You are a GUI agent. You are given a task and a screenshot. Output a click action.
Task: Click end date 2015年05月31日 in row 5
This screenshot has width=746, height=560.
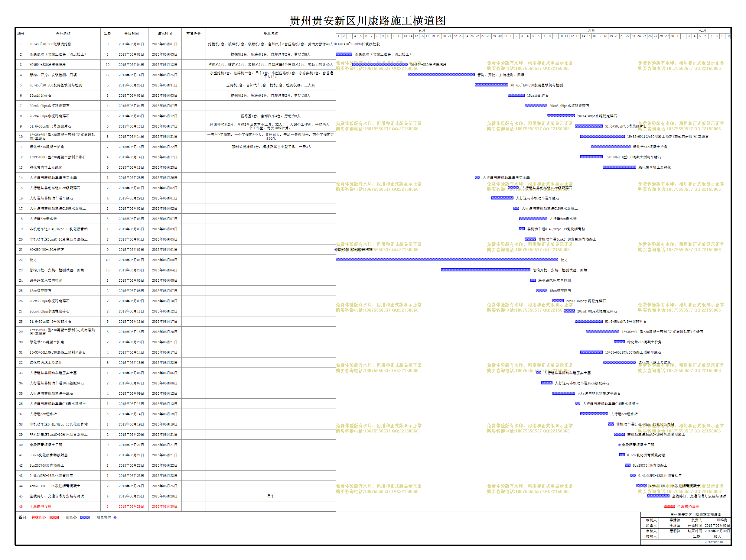click(165, 85)
